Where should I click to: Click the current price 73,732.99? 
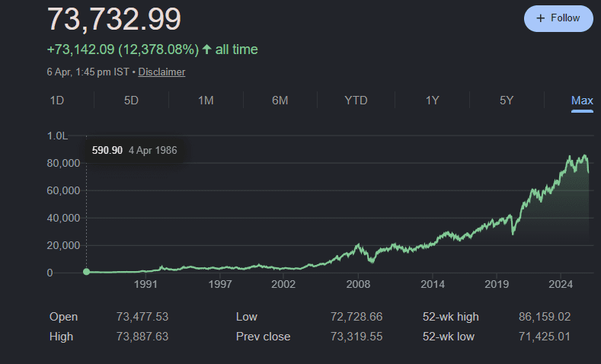click(x=114, y=18)
